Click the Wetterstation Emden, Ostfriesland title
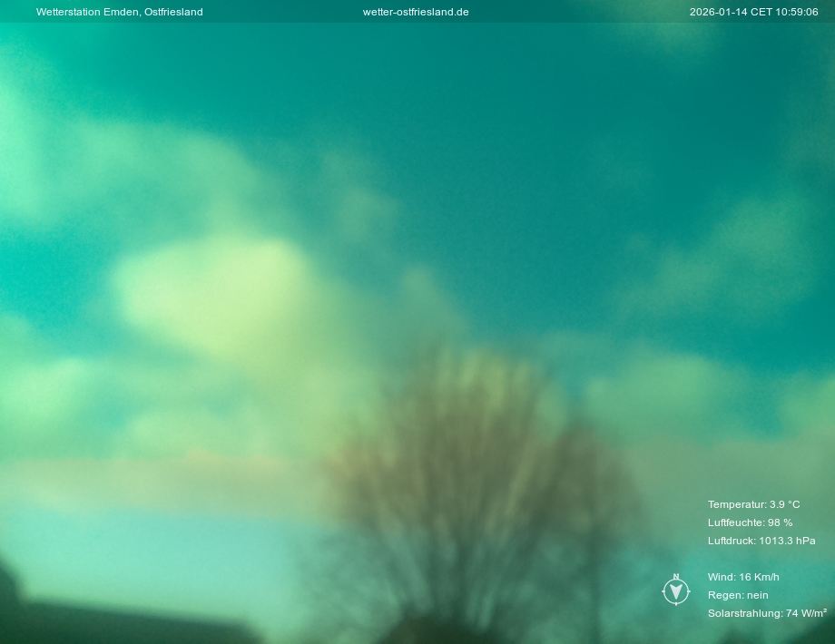Screen dimensions: 835x644 click(119, 12)
